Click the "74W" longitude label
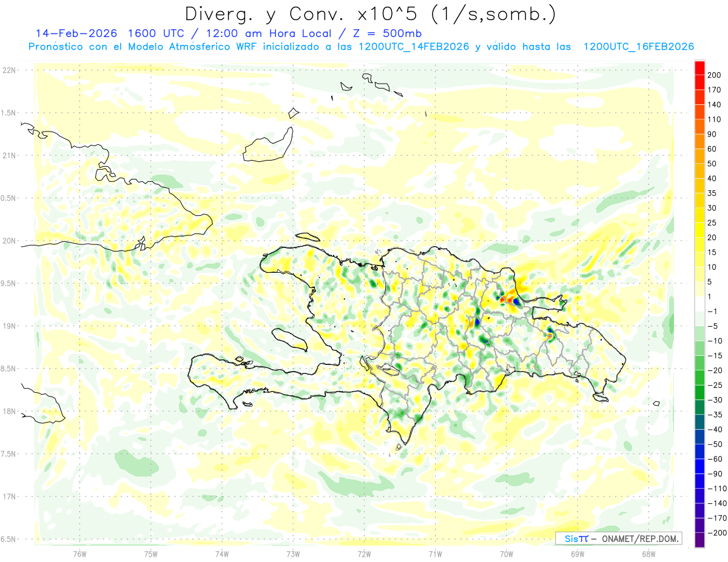The width and height of the screenshot is (728, 562). click(x=222, y=554)
